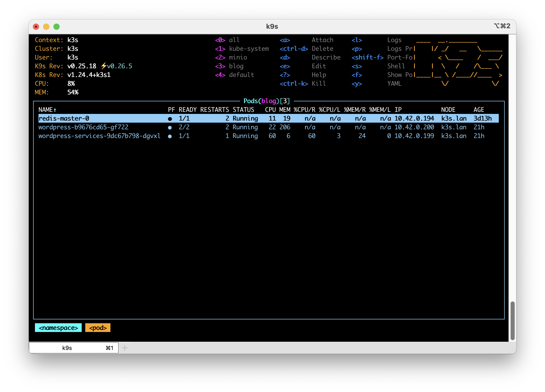Click the port-forward dot for wordpress-services pod

170,136
